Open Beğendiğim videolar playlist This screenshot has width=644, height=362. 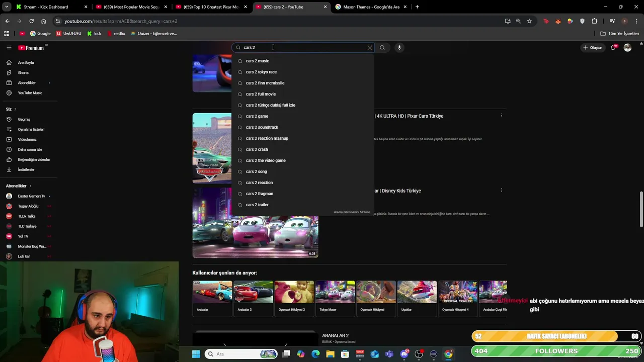pos(34,159)
